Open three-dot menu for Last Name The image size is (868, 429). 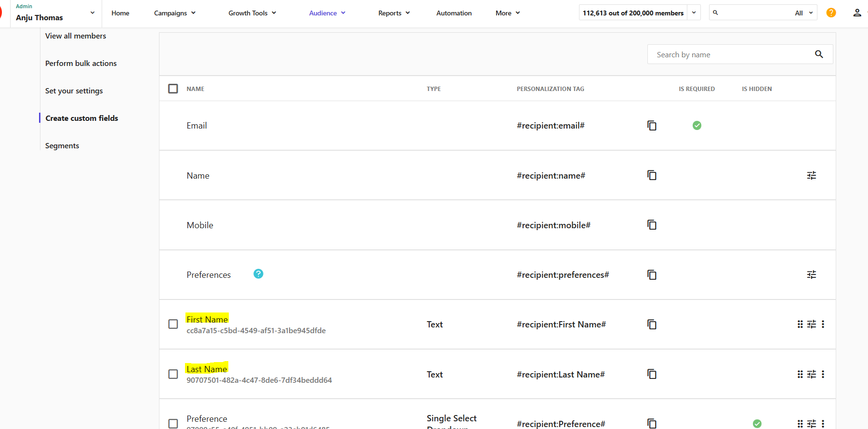[x=823, y=374]
